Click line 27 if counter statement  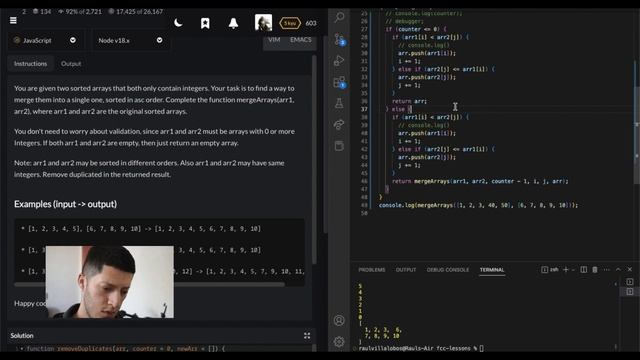[416, 29]
